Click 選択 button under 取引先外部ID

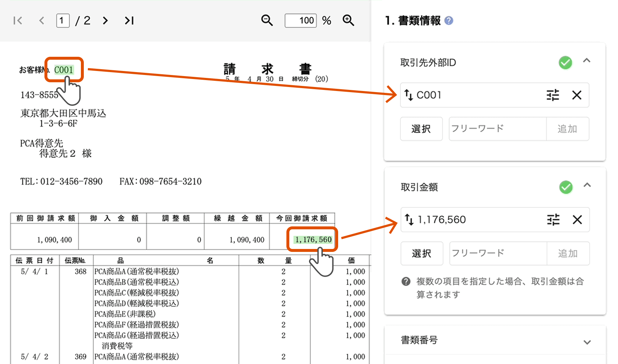click(421, 129)
